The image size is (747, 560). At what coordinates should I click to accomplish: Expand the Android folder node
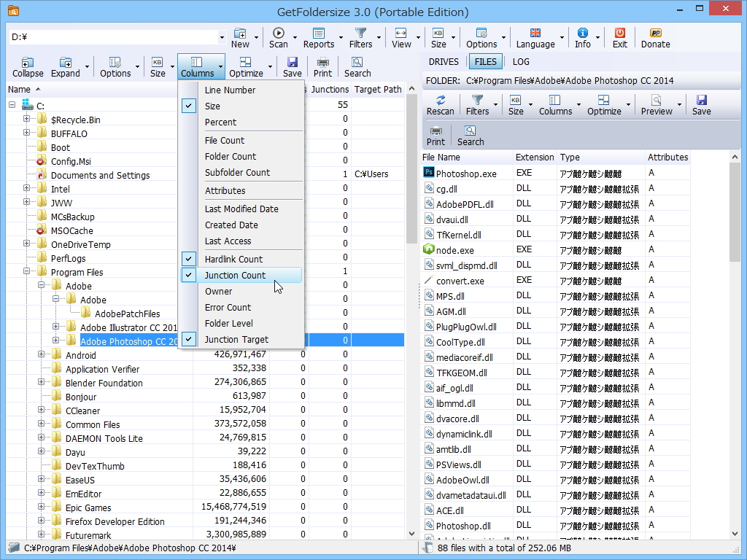click(42, 355)
